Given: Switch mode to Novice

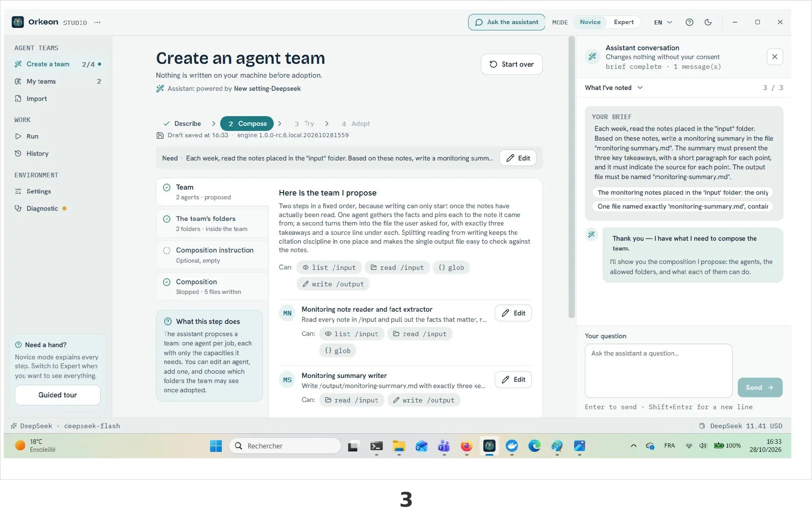Looking at the screenshot, I should click(x=590, y=22).
